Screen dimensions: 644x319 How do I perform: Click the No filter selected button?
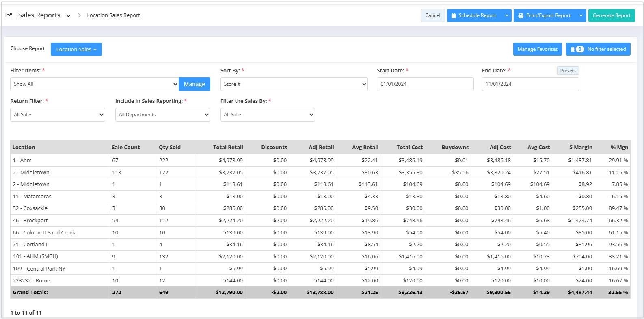[598, 49]
